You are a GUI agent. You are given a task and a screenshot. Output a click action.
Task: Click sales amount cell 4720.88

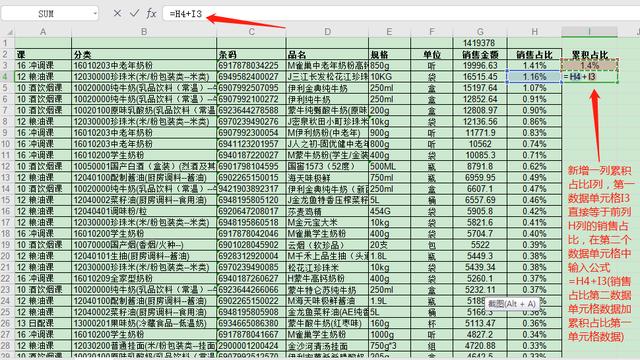[x=480, y=346]
